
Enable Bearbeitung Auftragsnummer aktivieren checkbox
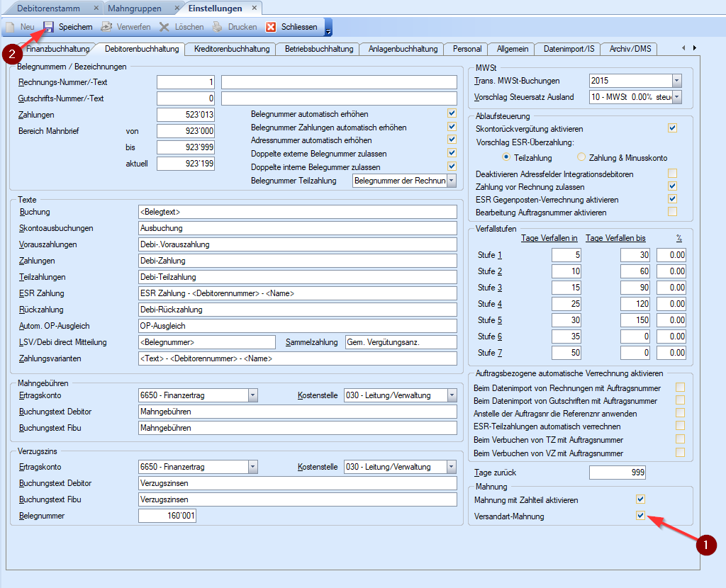tap(672, 212)
